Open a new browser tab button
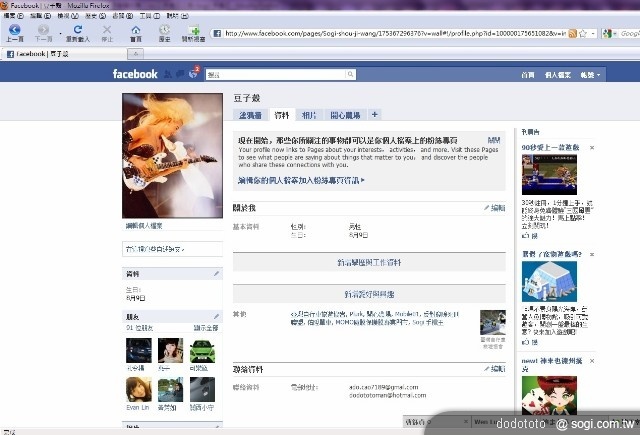Viewport: 640px width, 435px height. (x=136, y=53)
